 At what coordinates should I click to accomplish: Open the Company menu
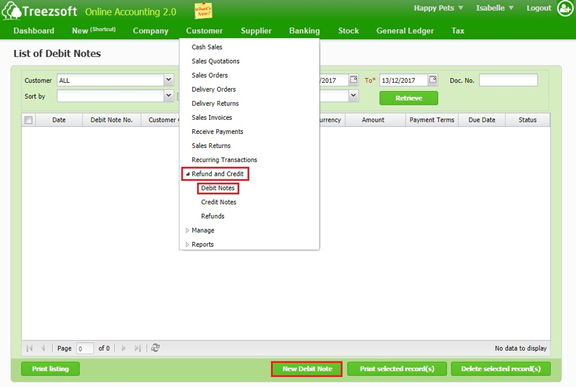(x=151, y=31)
